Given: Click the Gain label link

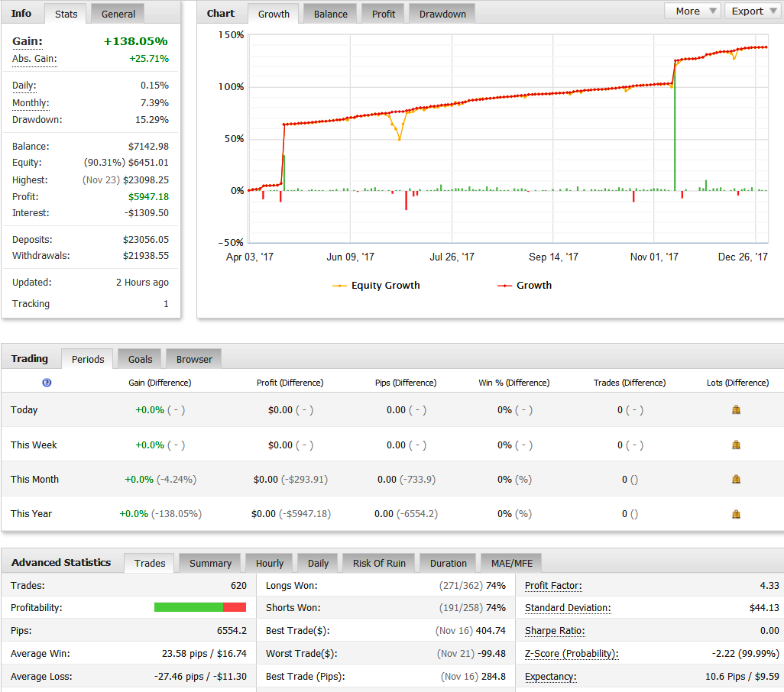Looking at the screenshot, I should click(28, 41).
